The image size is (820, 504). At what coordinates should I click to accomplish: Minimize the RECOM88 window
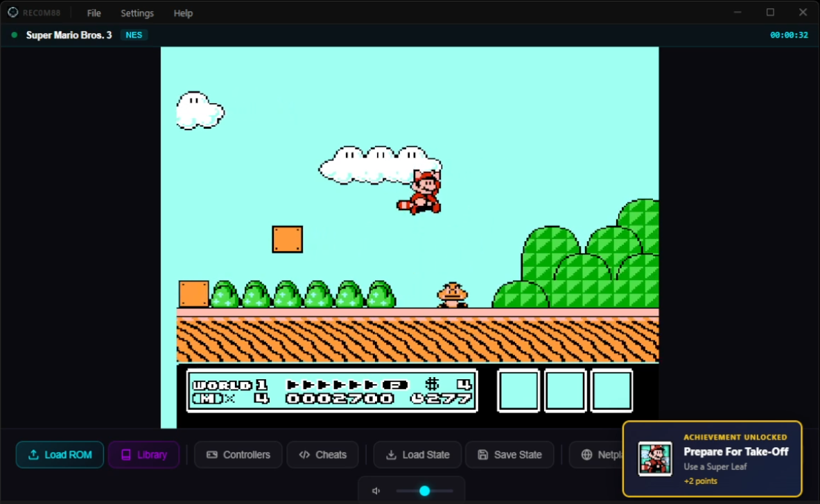pos(738,12)
